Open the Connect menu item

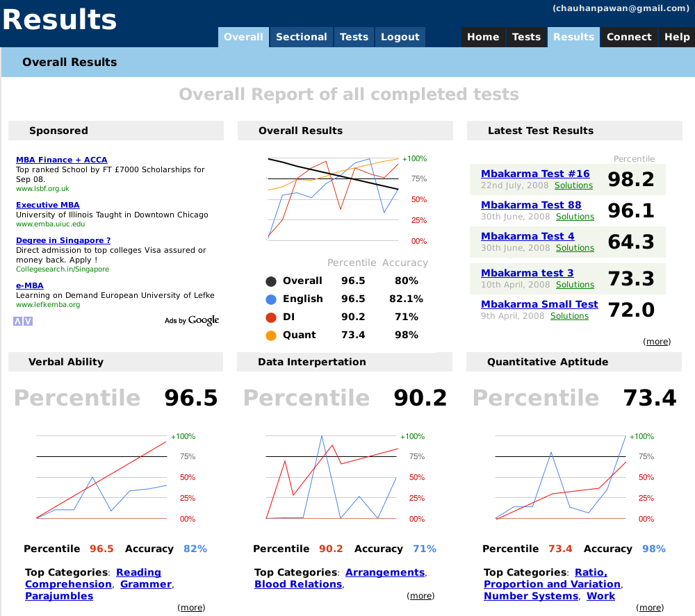point(629,38)
